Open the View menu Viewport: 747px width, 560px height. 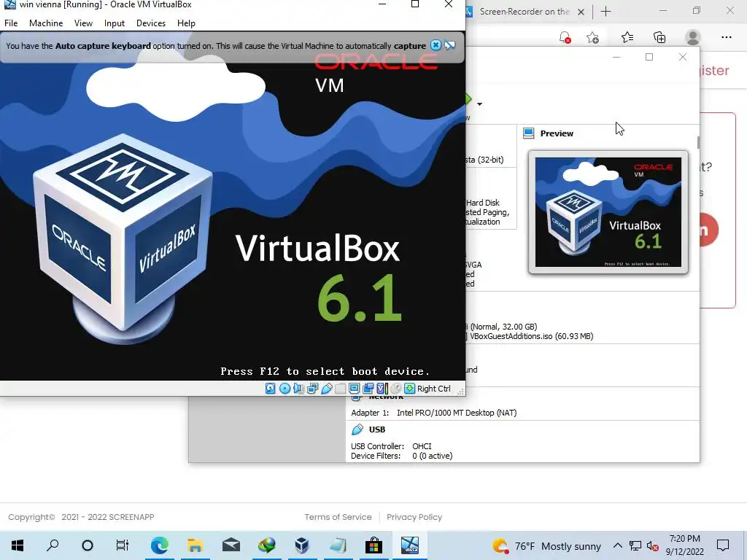coord(83,23)
